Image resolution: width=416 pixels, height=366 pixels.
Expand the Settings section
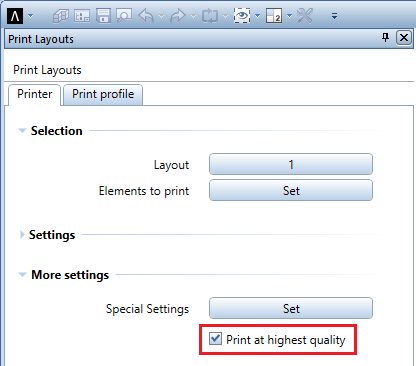coord(22,235)
